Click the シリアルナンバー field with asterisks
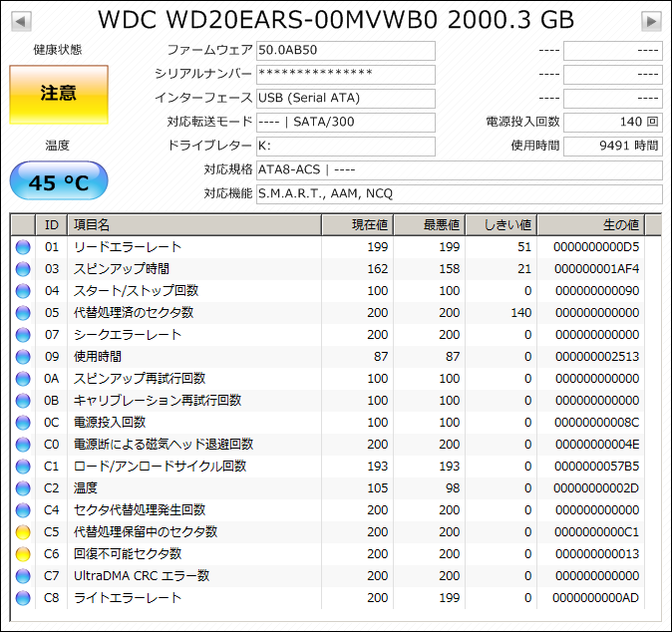The height and width of the screenshot is (632, 672). tap(346, 75)
